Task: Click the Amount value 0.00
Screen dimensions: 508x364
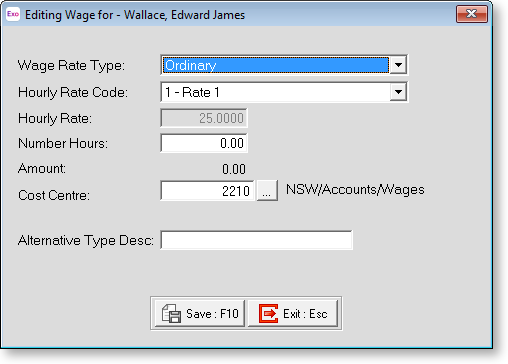Action: click(x=234, y=169)
